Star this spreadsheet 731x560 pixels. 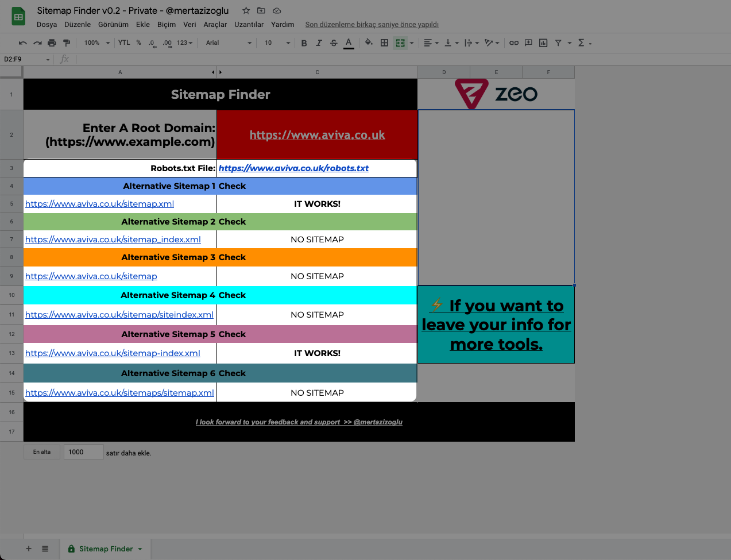click(246, 10)
